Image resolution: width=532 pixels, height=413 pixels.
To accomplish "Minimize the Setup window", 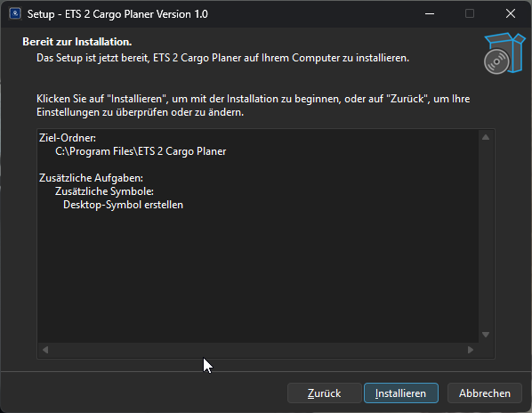I will [430, 14].
